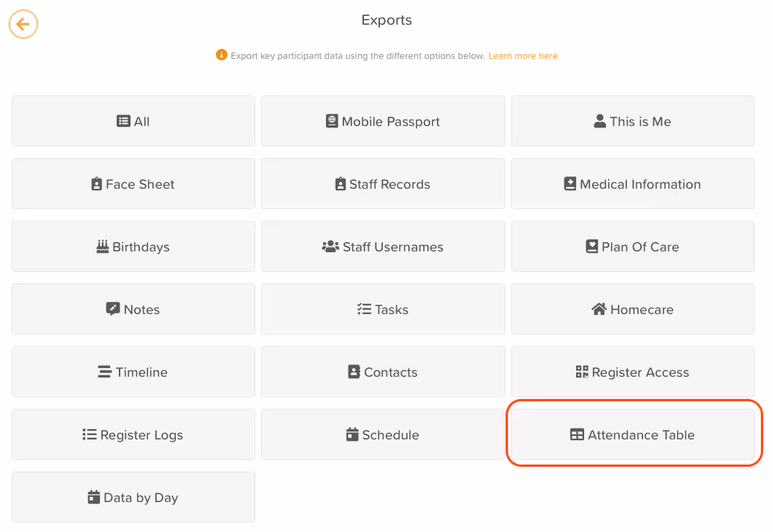Click the calendar icon on Schedule
Image resolution: width=773 pixels, height=532 pixels.
click(352, 434)
